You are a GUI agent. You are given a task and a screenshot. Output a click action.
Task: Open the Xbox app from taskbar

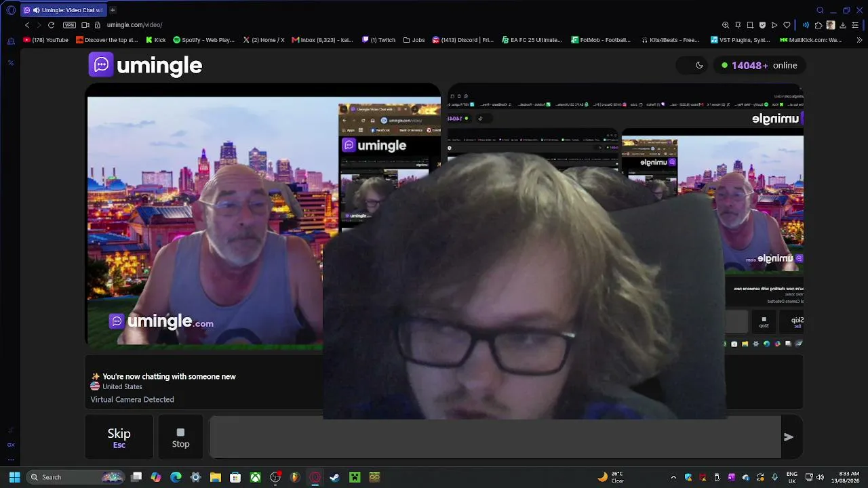(255, 477)
